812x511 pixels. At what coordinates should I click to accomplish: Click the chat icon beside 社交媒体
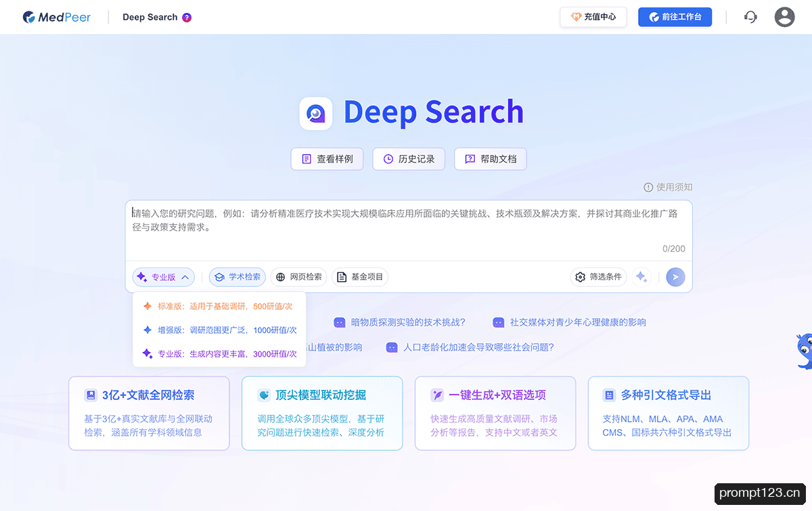(499, 323)
